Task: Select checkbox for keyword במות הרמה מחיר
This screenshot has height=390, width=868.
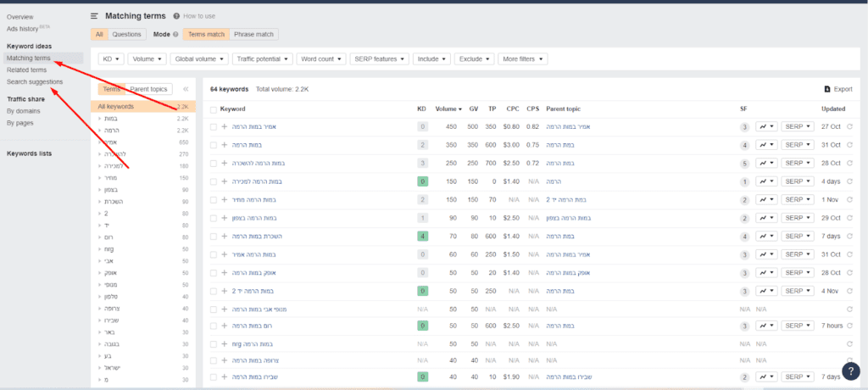Action: pos(214,199)
